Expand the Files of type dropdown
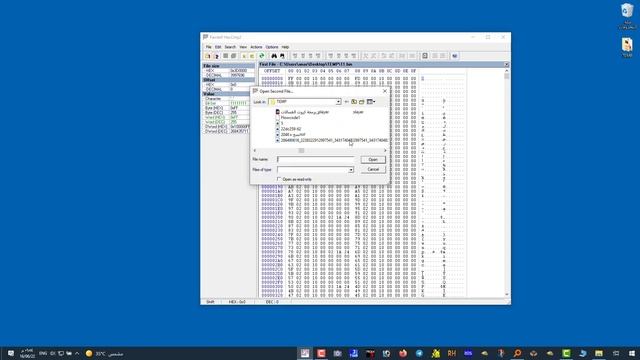Screen dimensions: 640x360 [351, 170]
